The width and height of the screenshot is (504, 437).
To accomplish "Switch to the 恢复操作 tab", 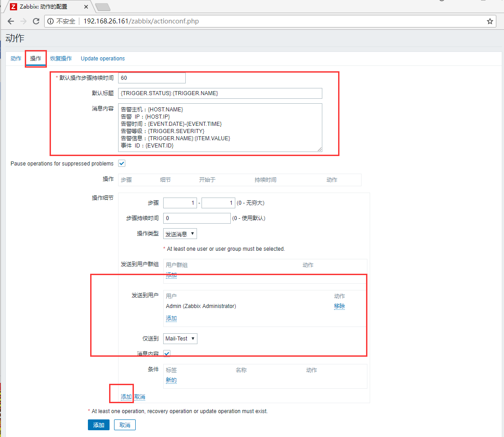I will (61, 58).
